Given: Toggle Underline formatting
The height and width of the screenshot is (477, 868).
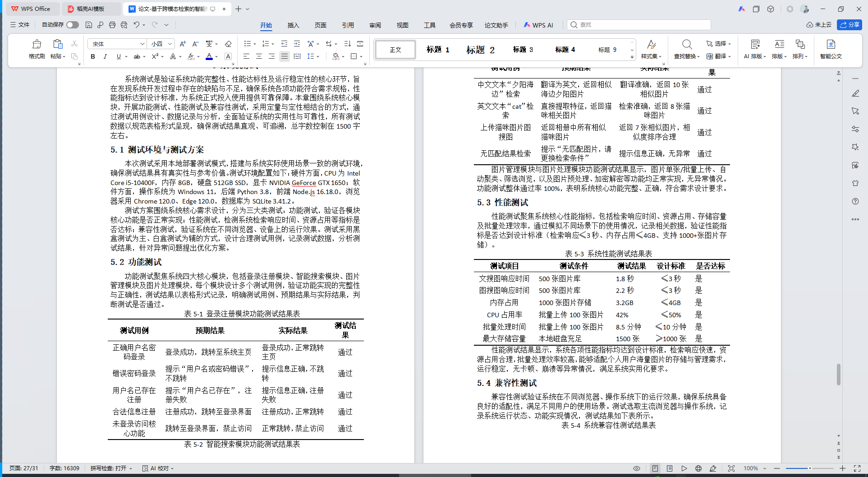Looking at the screenshot, I should 119,56.
